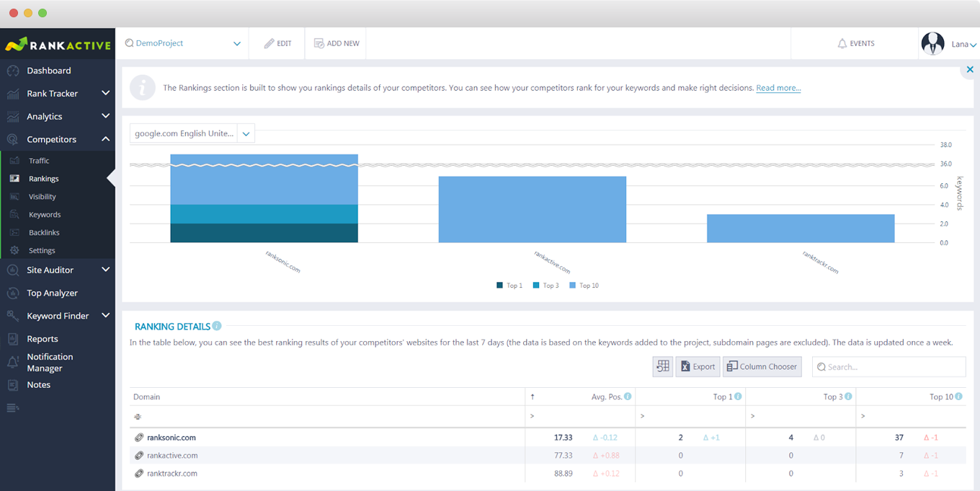The image size is (980, 491).
Task: Open the Lana user menu dropdown
Action: [x=964, y=45]
